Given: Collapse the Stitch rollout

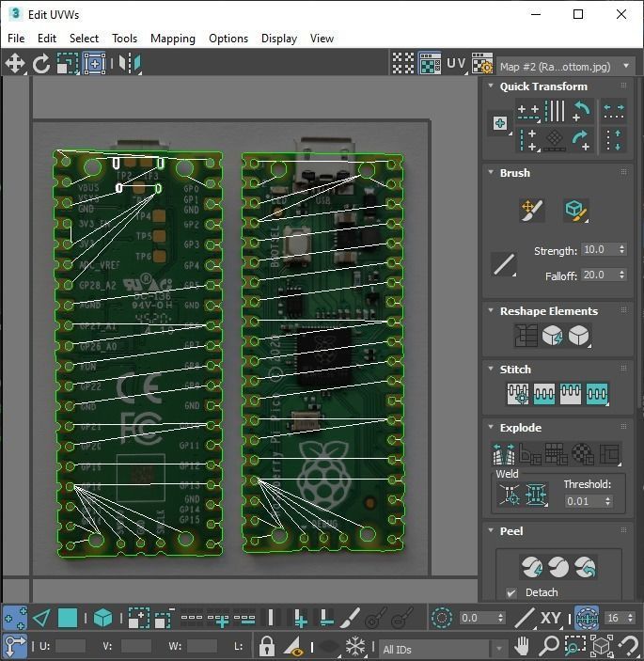Looking at the screenshot, I should coord(491,369).
